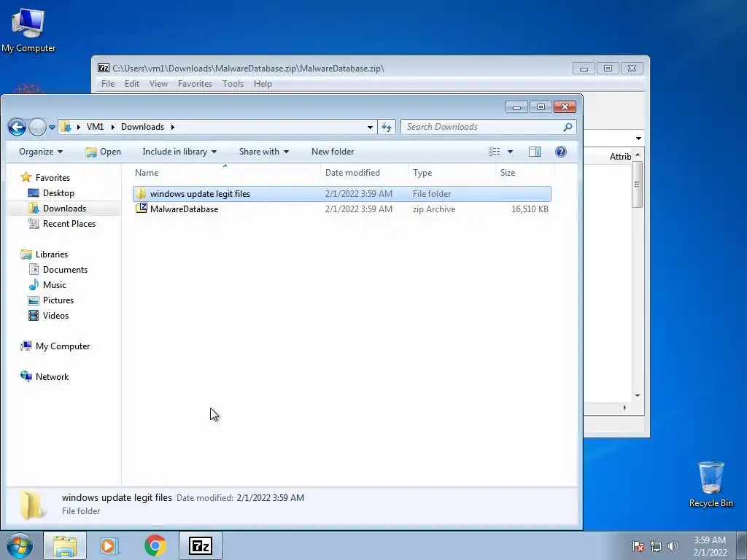Expand the arrow after Downloads breadcrumb
Image resolution: width=747 pixels, height=560 pixels.
(x=172, y=127)
